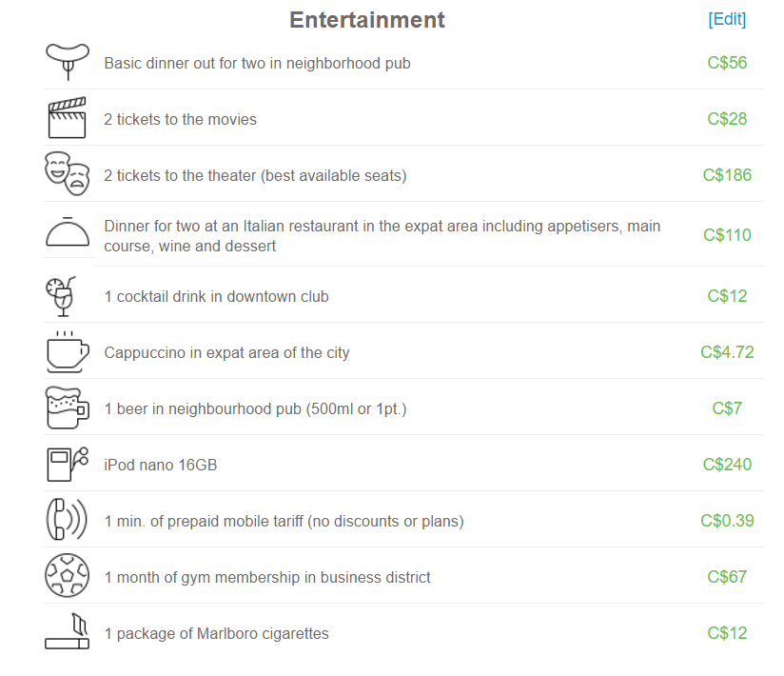
Task: Select '1 month of gym membership' text
Action: pyautogui.click(x=267, y=578)
